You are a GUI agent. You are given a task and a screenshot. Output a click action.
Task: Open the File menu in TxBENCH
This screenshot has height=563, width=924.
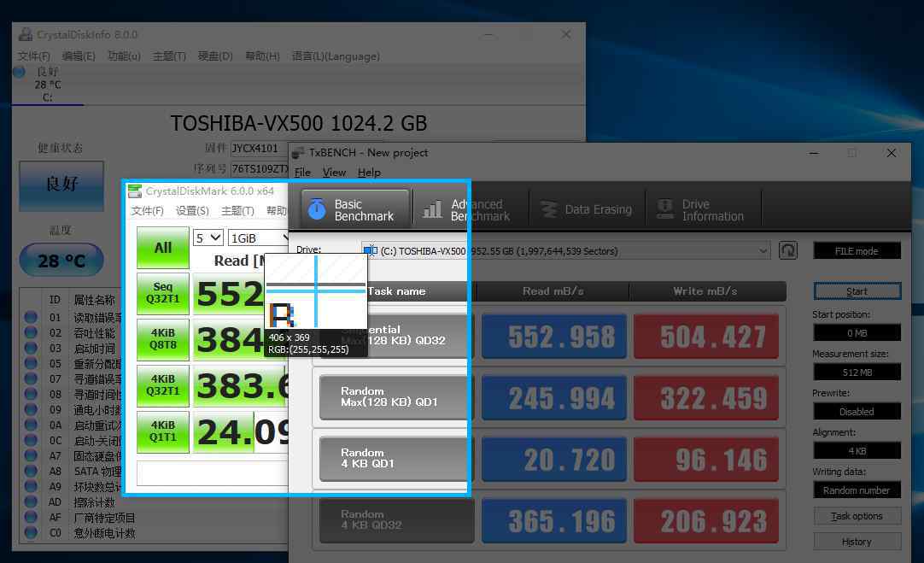click(303, 172)
